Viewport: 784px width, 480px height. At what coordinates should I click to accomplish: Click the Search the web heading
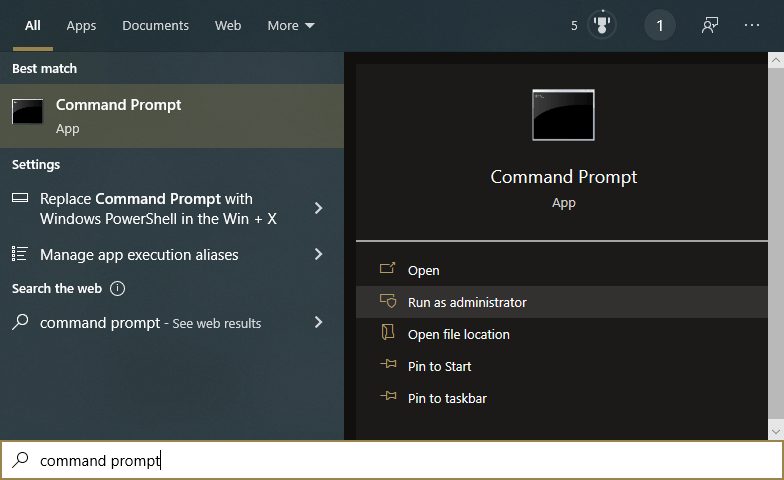[x=57, y=288]
